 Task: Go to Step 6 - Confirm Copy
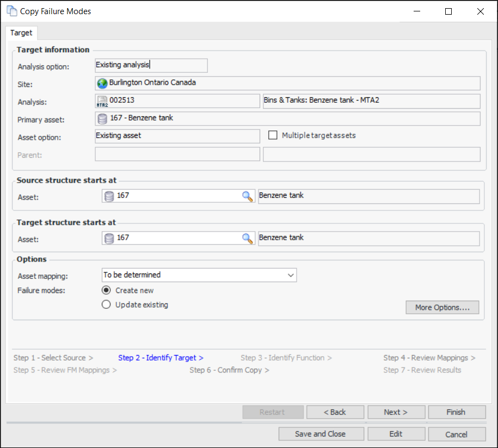229,370
